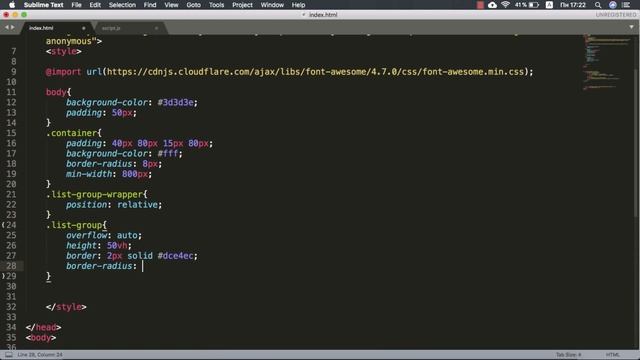
Task: Click the .list-group-wrapper selector
Action: [94, 195]
